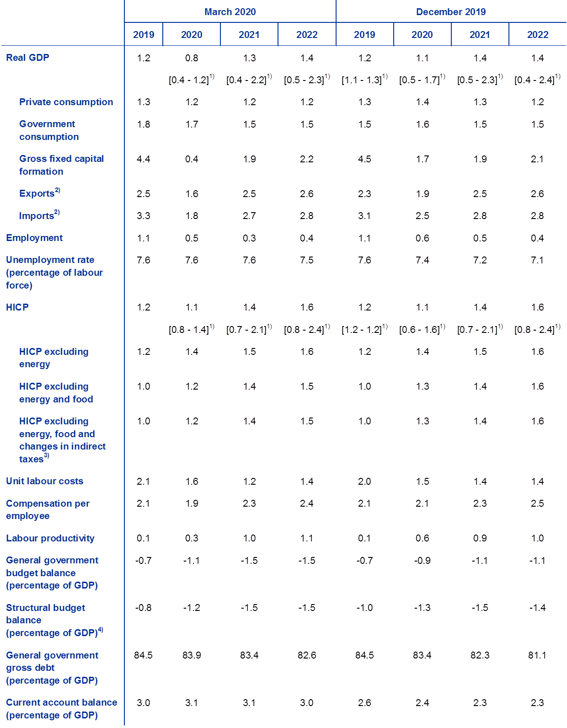Select the HICP excluding energy and food label
The width and height of the screenshot is (567, 728).
click(56, 393)
